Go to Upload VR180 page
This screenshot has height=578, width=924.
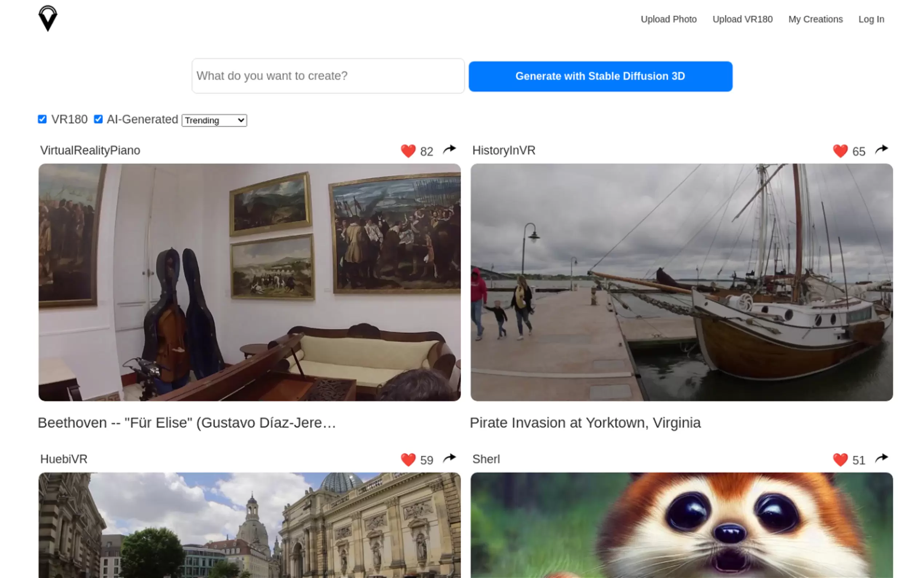742,19
